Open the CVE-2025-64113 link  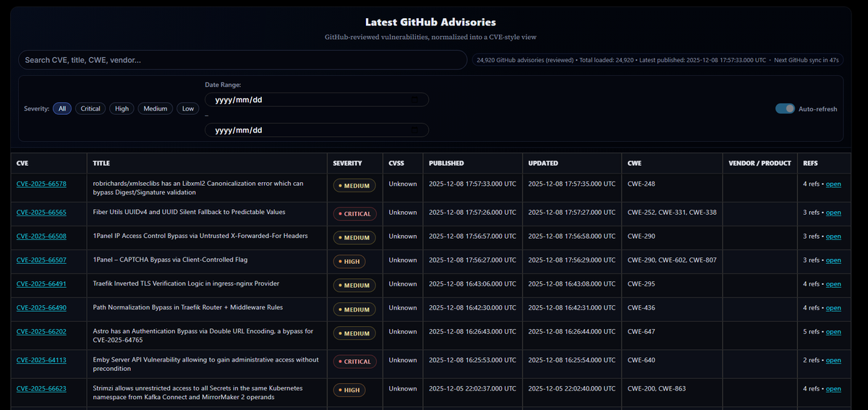pos(41,360)
